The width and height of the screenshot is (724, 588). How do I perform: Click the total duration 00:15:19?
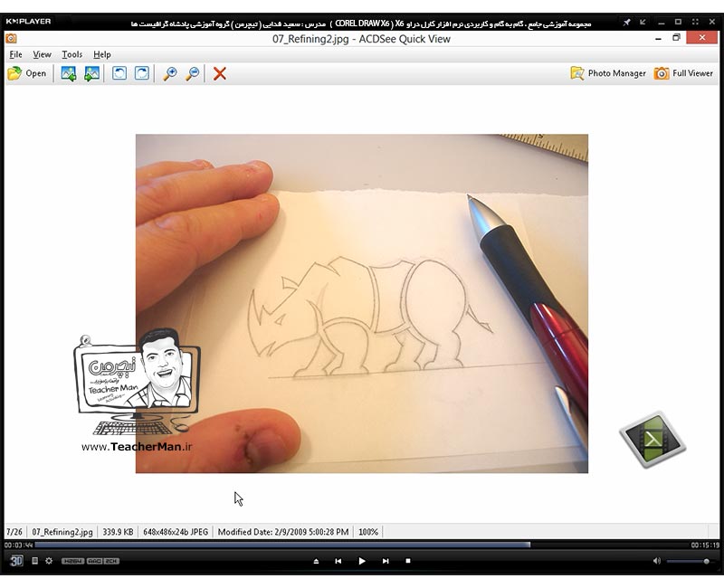click(x=705, y=545)
